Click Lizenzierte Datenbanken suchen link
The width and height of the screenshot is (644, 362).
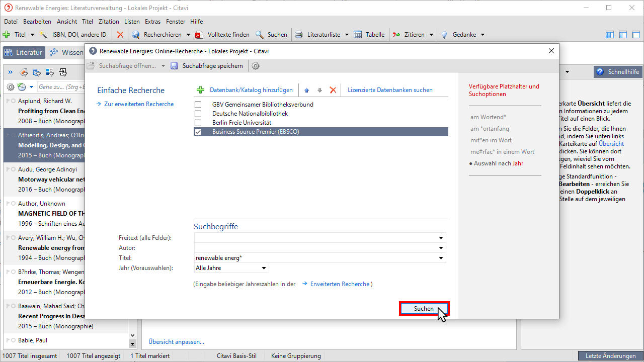pyautogui.click(x=390, y=90)
